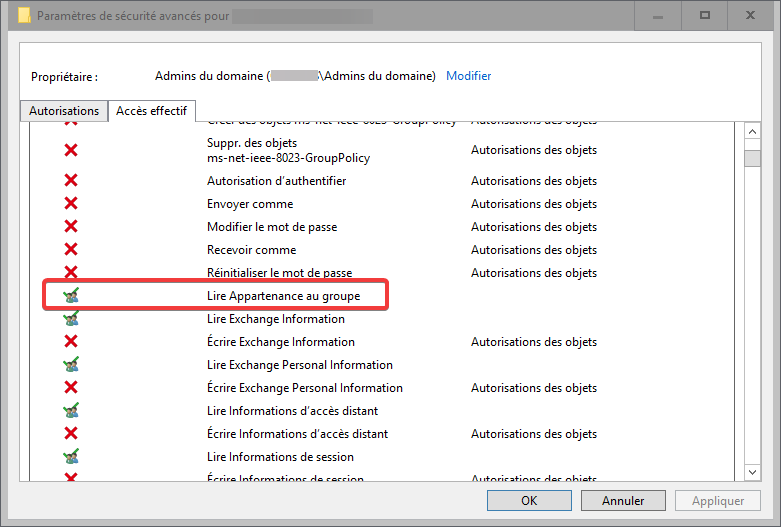The width and height of the screenshot is (781, 527).
Task: Select the row Modifier le mot de passe
Action: pos(382,227)
